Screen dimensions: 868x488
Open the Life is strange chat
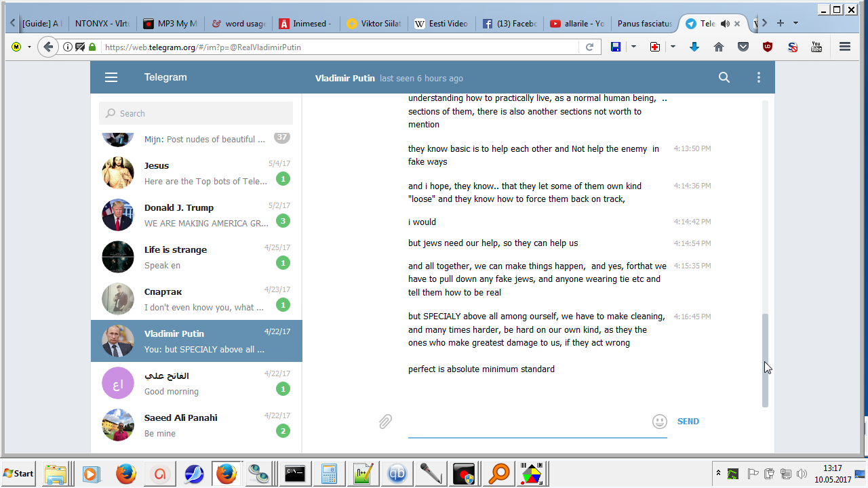pos(197,257)
